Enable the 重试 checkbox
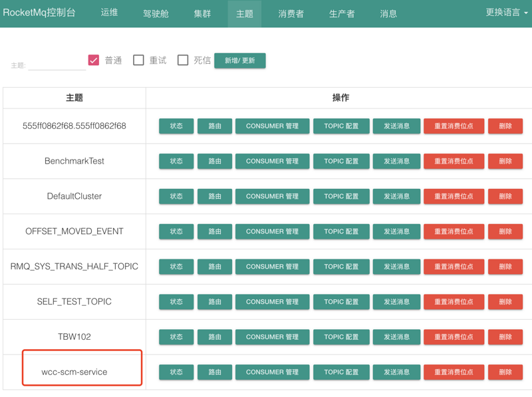This screenshot has width=532, height=397. coord(138,61)
